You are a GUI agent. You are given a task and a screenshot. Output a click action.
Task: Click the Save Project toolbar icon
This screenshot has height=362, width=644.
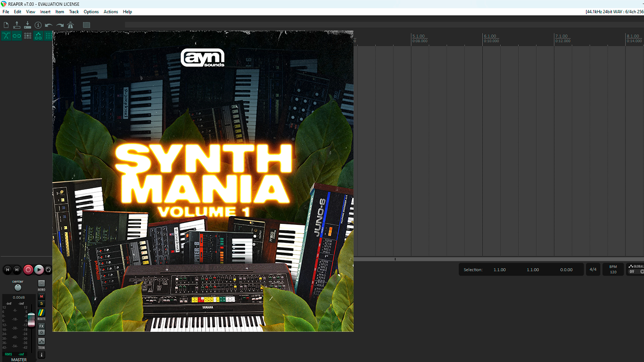(27, 25)
